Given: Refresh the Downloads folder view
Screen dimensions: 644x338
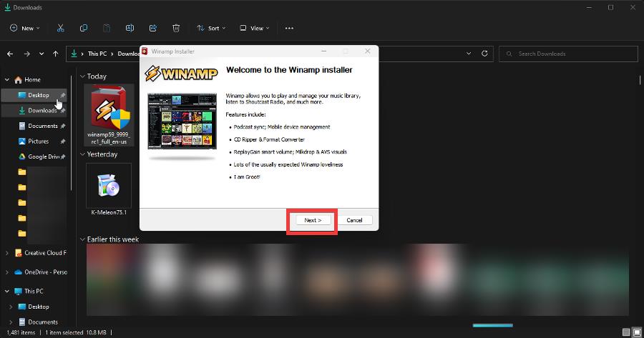Looking at the screenshot, I should click(x=484, y=54).
